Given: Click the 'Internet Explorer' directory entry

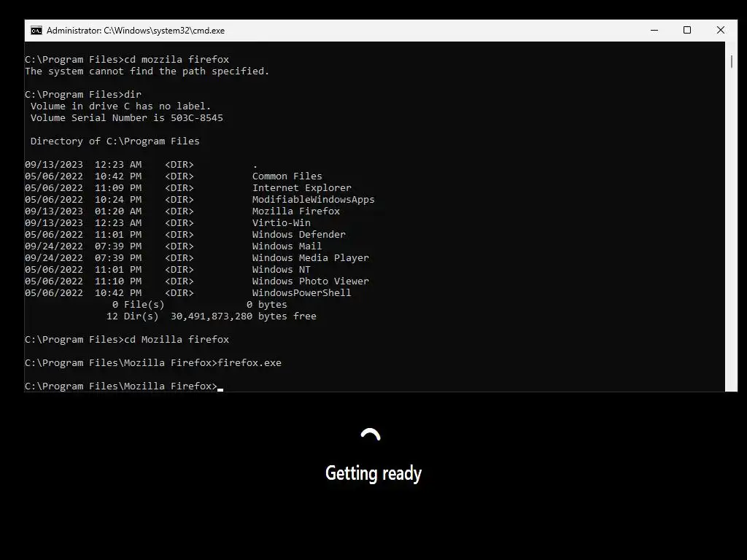Looking at the screenshot, I should click(301, 187).
